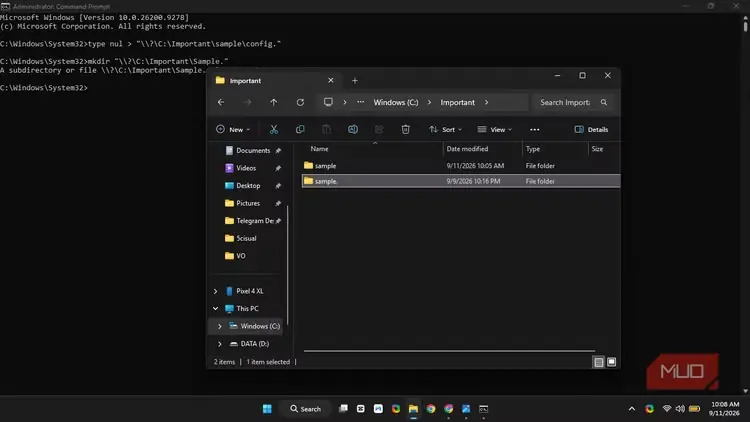
Task: Click the Rename icon in Explorer toolbar
Action: [x=353, y=129]
